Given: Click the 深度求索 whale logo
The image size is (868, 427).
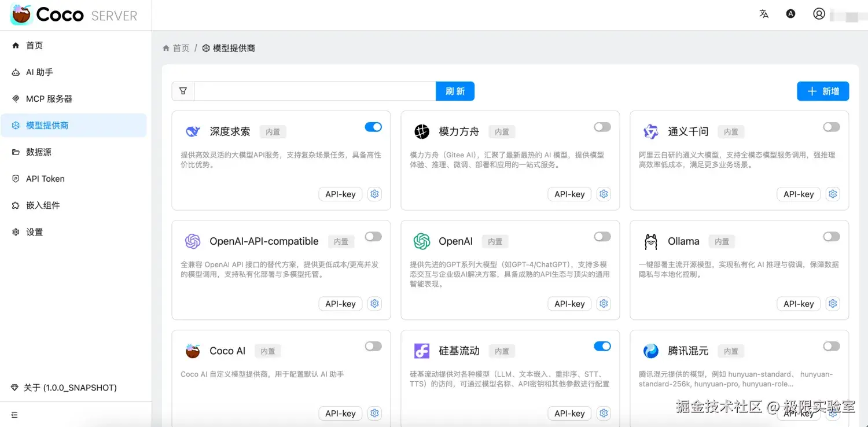Looking at the screenshot, I should tap(193, 132).
